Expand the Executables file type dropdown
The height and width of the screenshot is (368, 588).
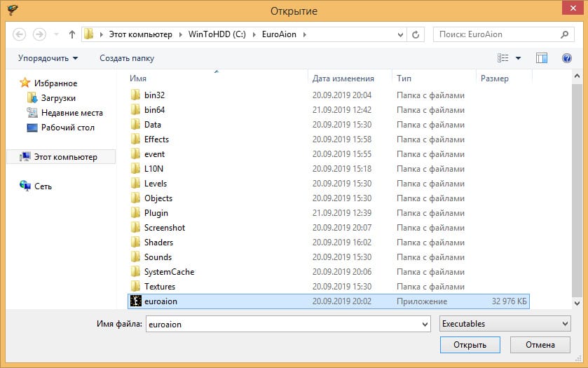click(505, 324)
